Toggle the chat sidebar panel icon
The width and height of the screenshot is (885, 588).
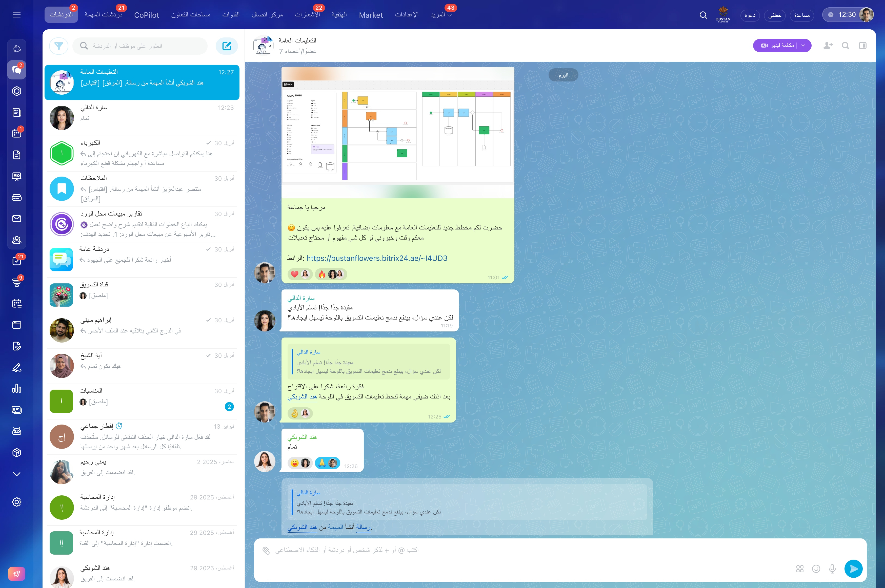coord(862,46)
